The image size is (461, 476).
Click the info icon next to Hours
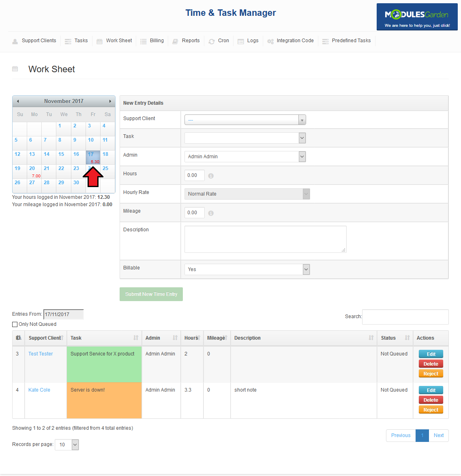click(211, 176)
